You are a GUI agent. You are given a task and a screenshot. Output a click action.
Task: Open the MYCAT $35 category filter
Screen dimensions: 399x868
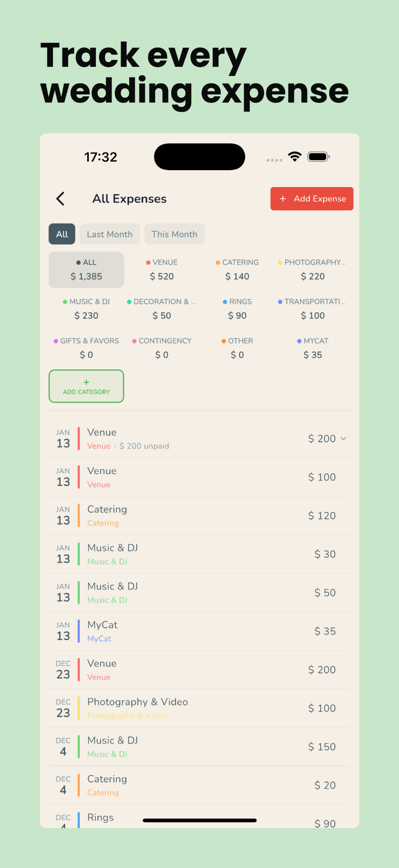click(x=313, y=348)
